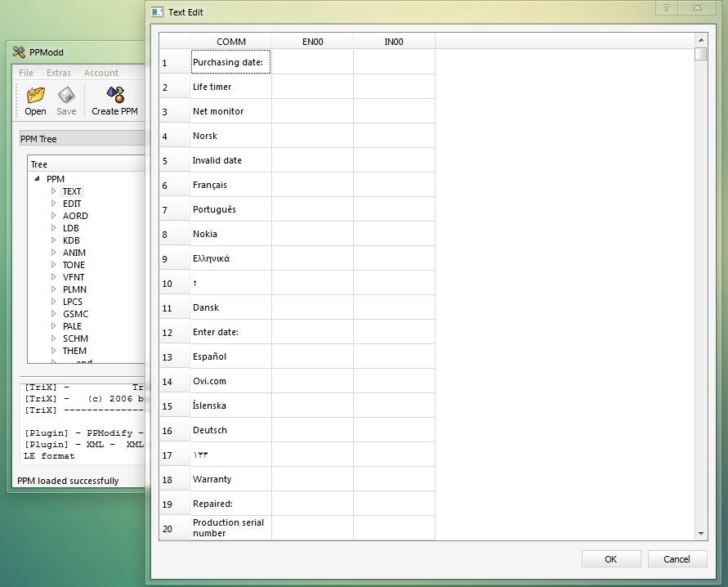This screenshot has width=728, height=587.
Task: Select the 'Português' cell
Action: 230,209
